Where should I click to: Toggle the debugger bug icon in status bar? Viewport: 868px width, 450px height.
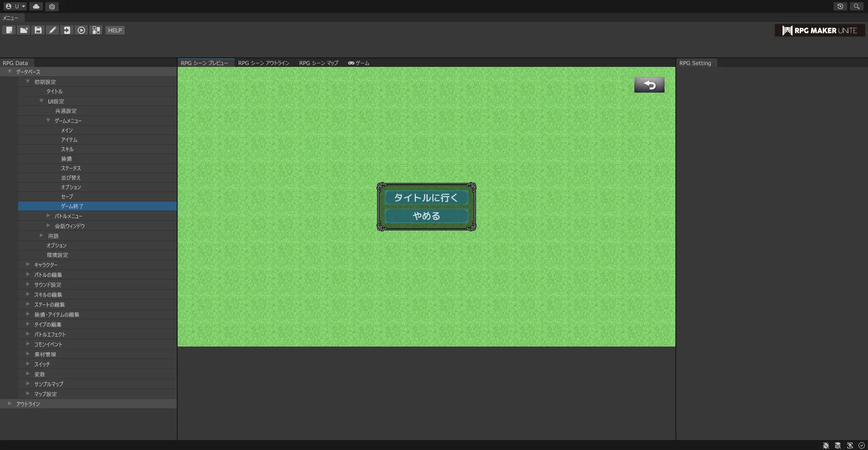826,445
